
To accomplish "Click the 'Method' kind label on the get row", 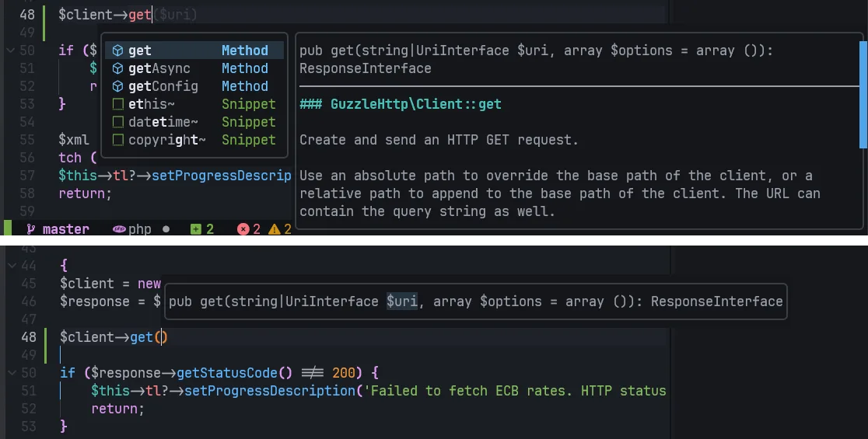I will (245, 51).
